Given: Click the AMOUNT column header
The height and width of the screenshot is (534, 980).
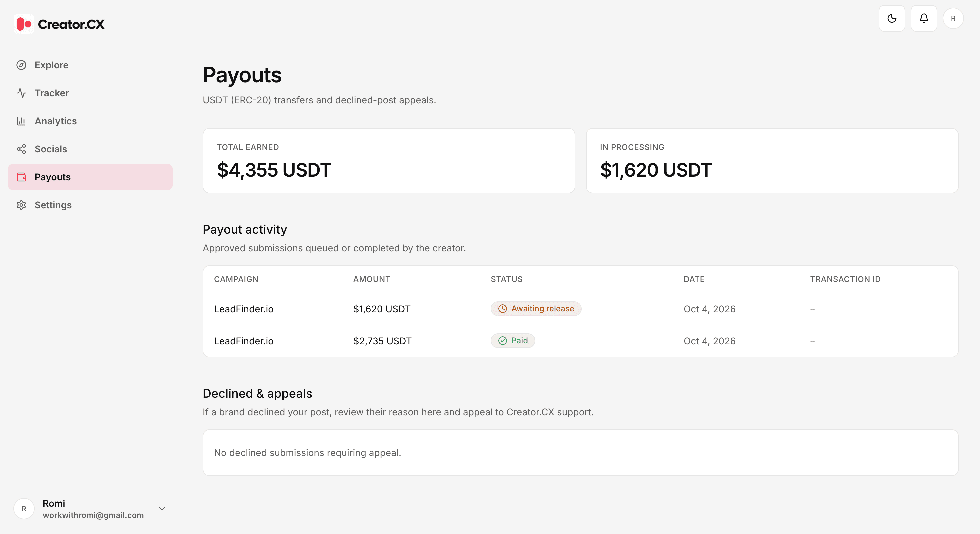Looking at the screenshot, I should [x=372, y=279].
